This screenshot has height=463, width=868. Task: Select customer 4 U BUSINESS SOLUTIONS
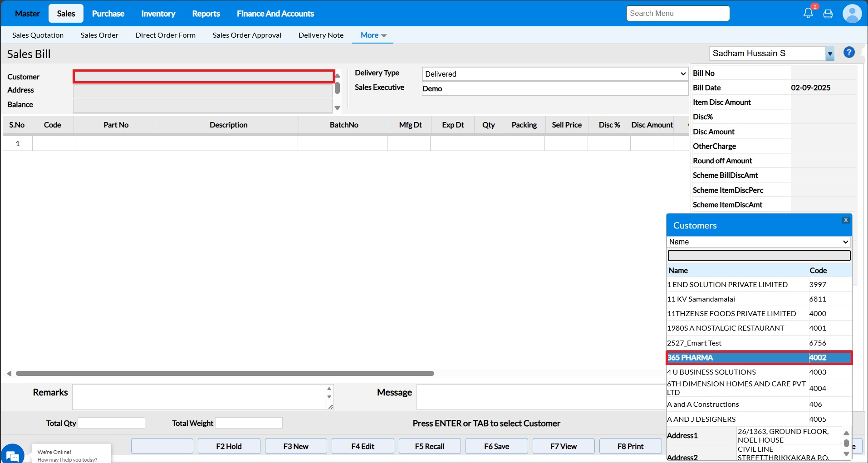tap(759, 372)
